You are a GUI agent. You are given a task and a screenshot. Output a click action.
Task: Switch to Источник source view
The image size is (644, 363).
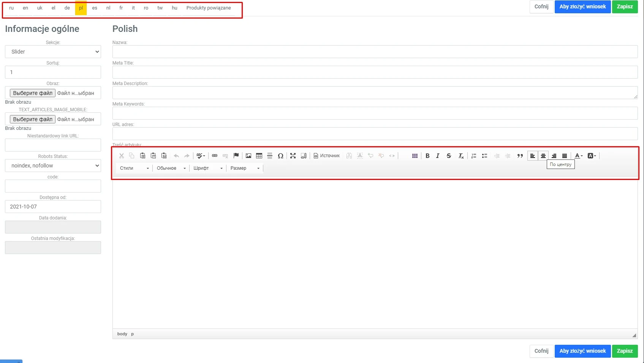click(327, 156)
